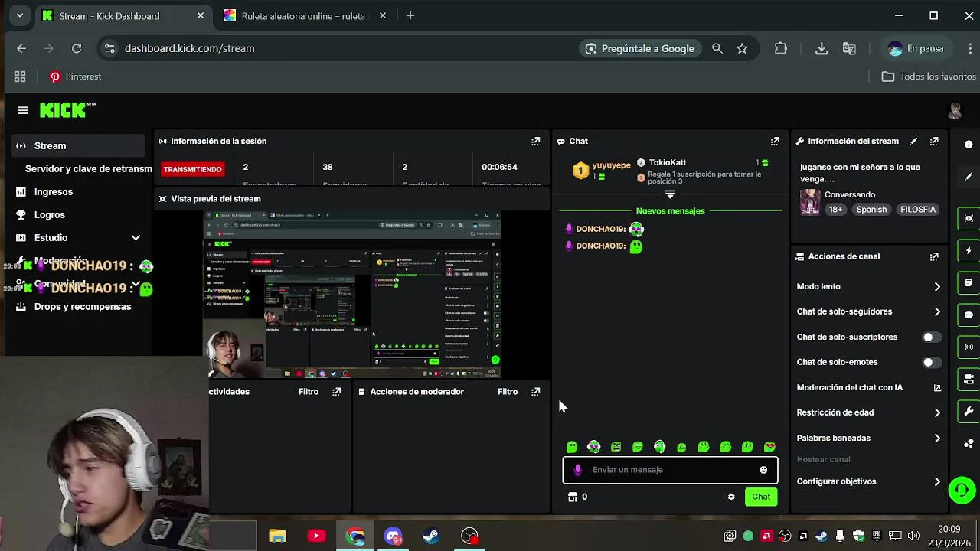Screen dimensions: 980x551
Task: Click the Spanish language tag
Action: pos(871,210)
